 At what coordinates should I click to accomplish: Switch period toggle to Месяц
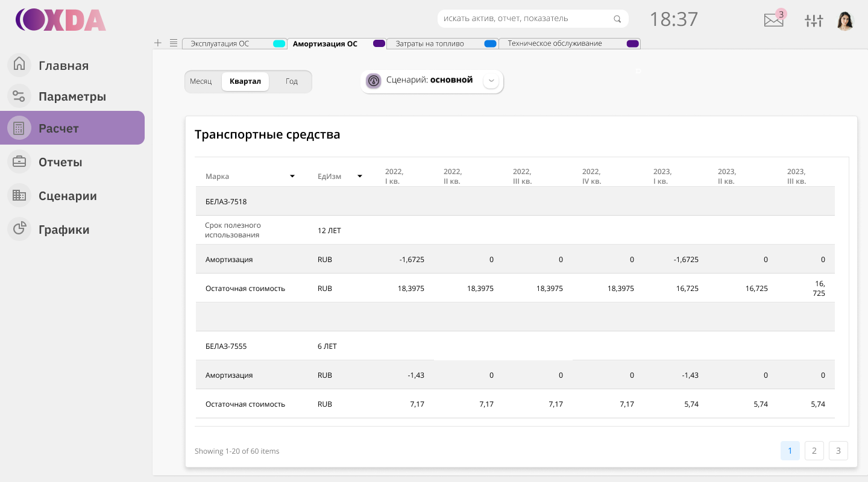pyautogui.click(x=201, y=81)
